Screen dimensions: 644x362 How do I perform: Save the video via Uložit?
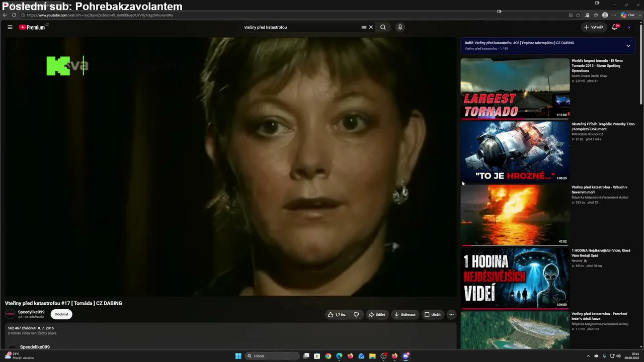click(x=433, y=315)
